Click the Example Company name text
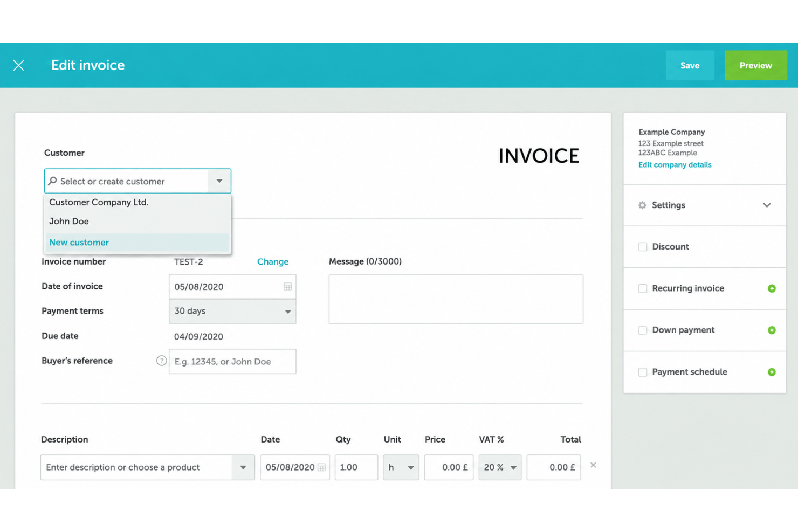This screenshot has width=798, height=532. click(x=672, y=132)
